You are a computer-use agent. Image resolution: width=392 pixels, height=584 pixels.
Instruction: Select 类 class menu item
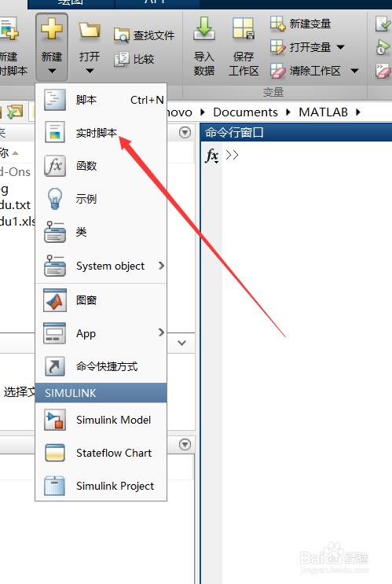[101, 232]
